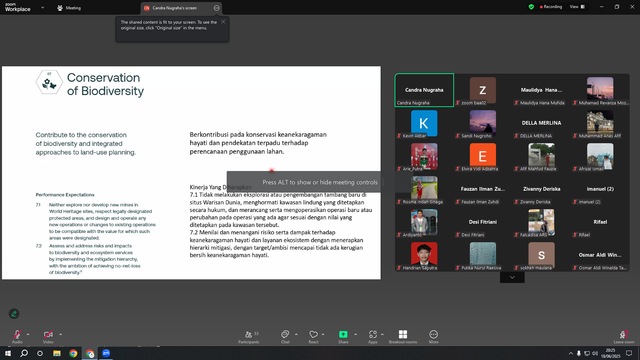Open Windows taskbar search
This screenshot has height=360, width=640.
pyautogui.click(x=24, y=353)
